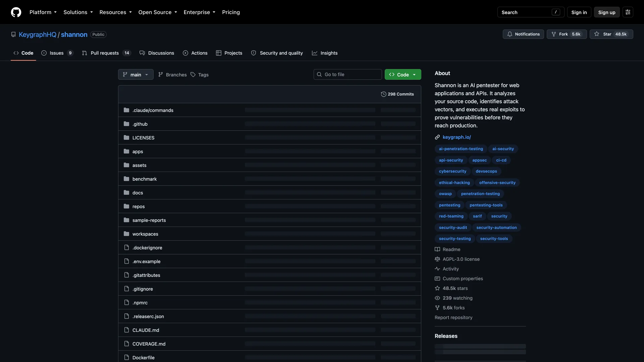Open the Projects tab
The image size is (644, 362).
pyautogui.click(x=229, y=53)
